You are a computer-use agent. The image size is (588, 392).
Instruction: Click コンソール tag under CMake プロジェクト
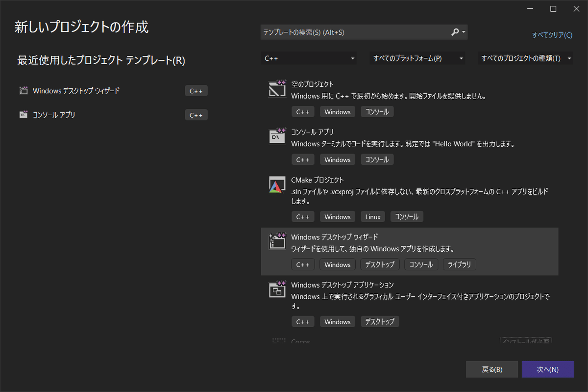tap(407, 217)
